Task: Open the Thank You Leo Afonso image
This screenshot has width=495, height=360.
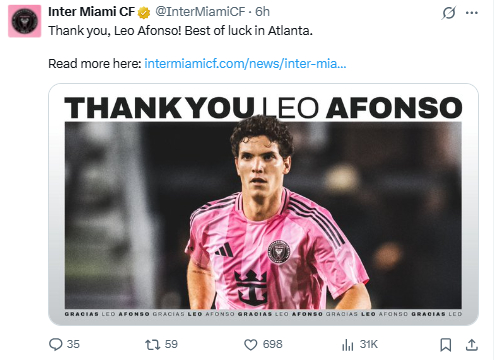Action: coord(263,204)
